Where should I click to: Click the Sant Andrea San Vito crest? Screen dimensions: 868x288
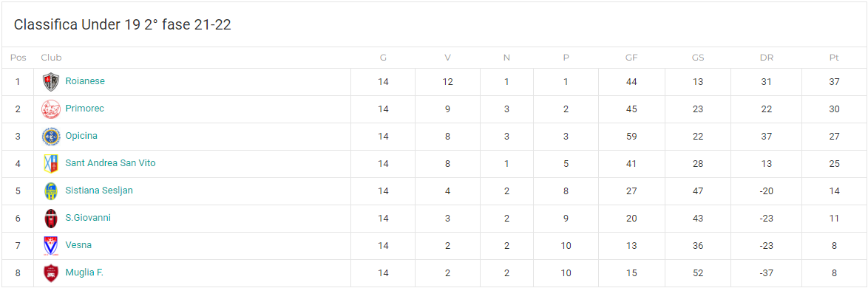(x=51, y=164)
